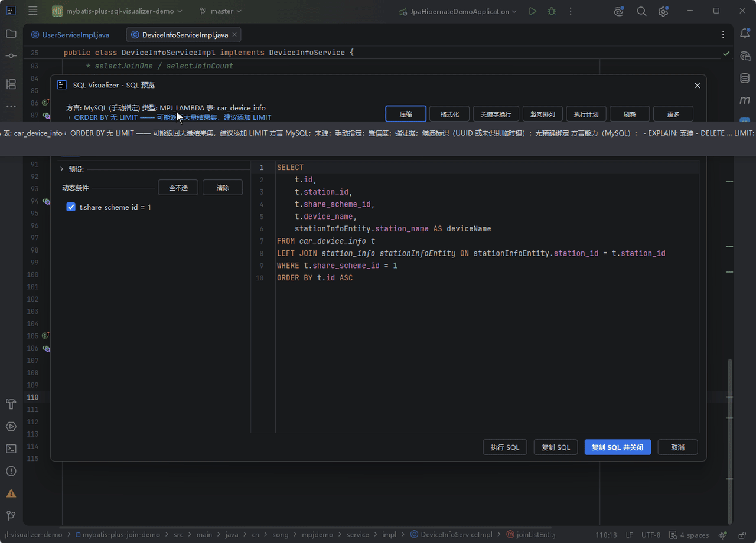Click the 取消 button

(677, 447)
